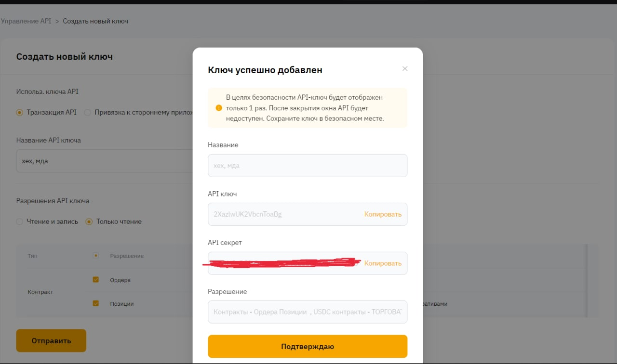Image resolution: width=617 pixels, height=364 pixels.
Task: Select the Транзакция API radio option
Action: [20, 113]
